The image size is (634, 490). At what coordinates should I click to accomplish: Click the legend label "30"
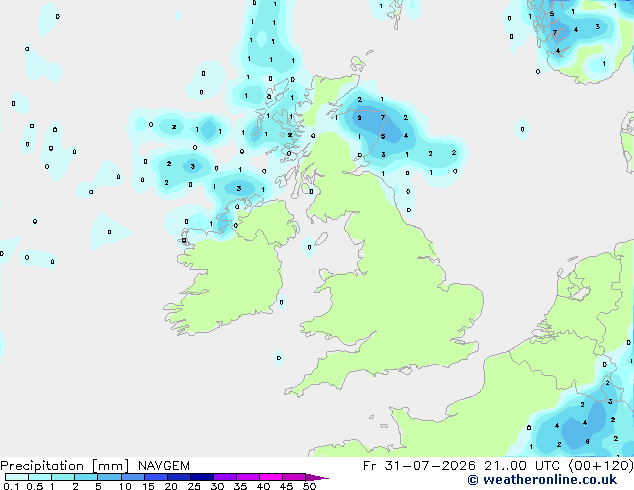point(217,486)
